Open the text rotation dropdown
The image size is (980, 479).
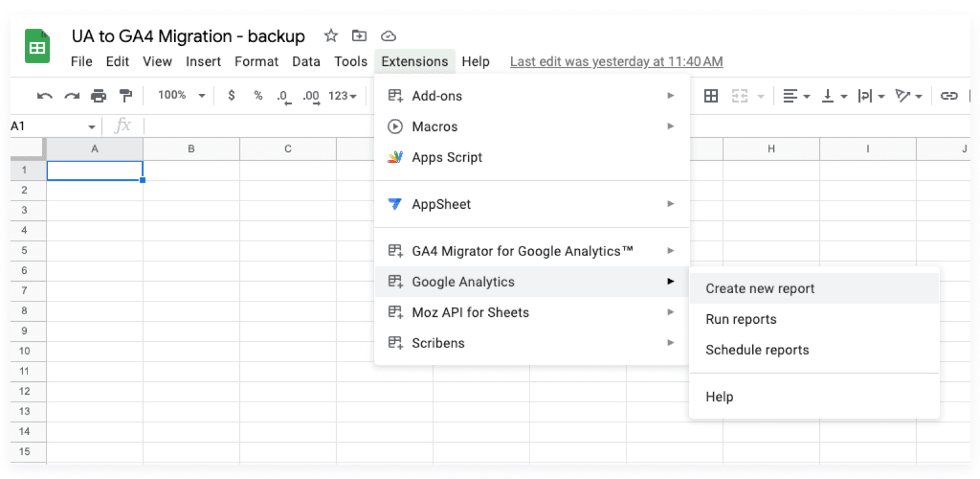coord(909,96)
